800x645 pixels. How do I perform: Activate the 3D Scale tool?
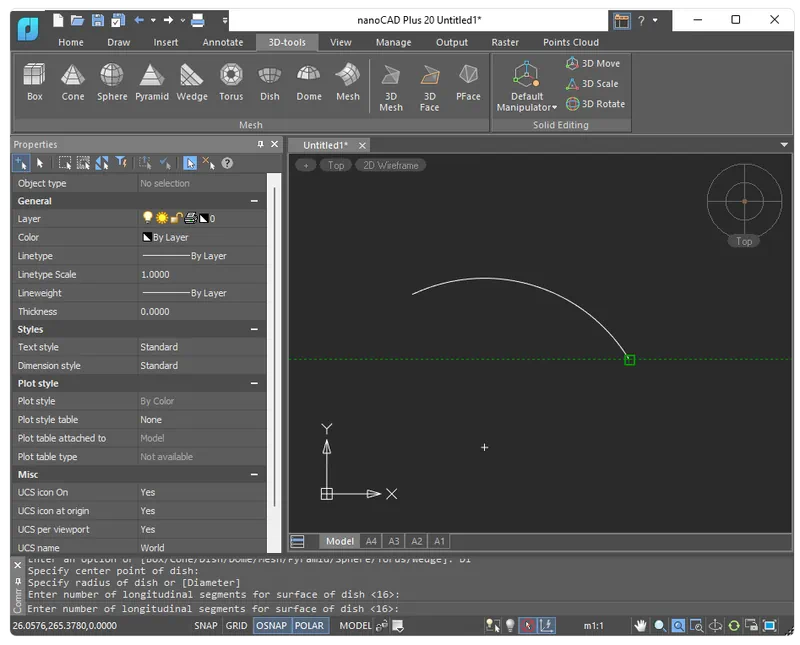592,84
